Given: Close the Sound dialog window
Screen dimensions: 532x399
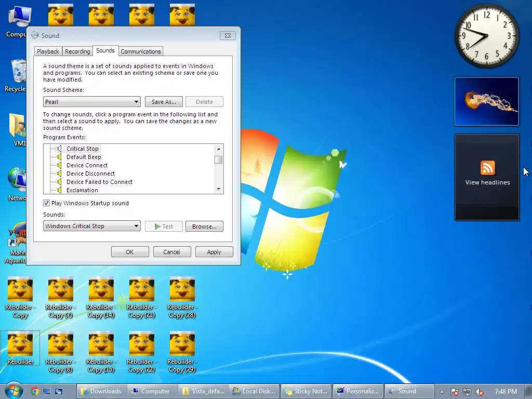Looking at the screenshot, I should (228, 35).
